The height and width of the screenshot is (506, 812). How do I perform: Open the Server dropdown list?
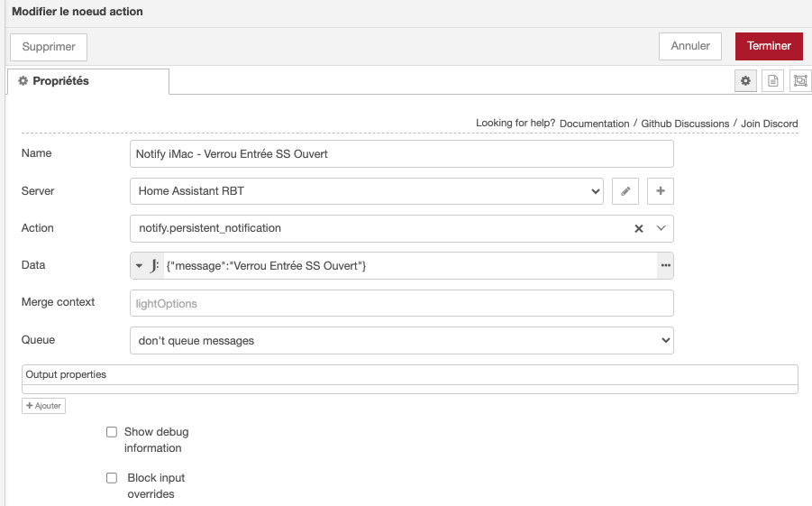[x=367, y=191]
